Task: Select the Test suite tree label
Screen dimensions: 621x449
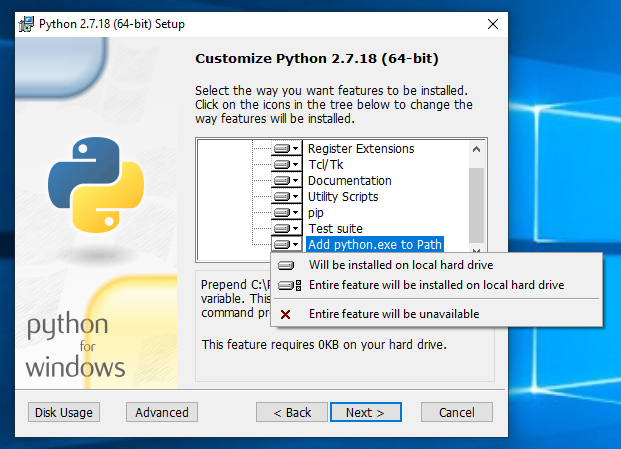Action: [x=335, y=228]
